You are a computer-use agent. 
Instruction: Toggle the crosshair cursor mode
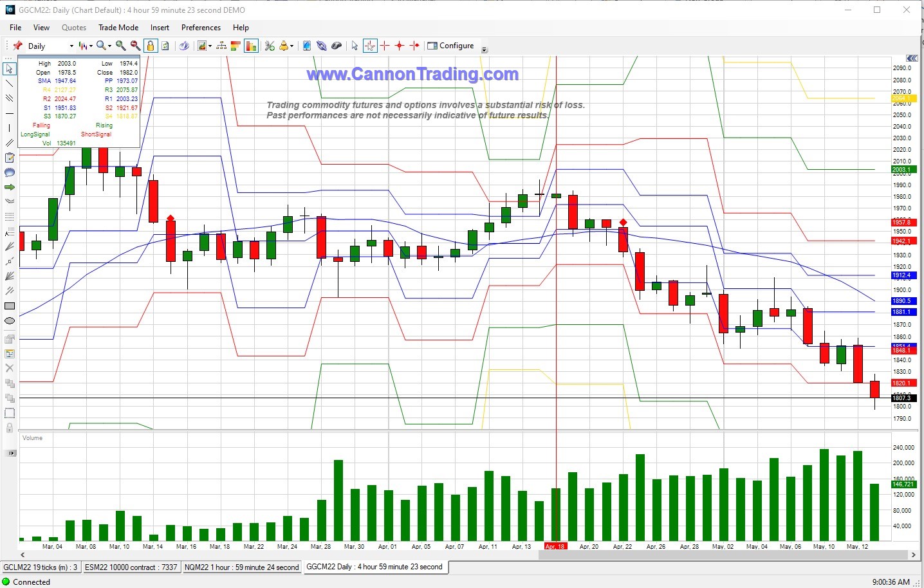369,46
